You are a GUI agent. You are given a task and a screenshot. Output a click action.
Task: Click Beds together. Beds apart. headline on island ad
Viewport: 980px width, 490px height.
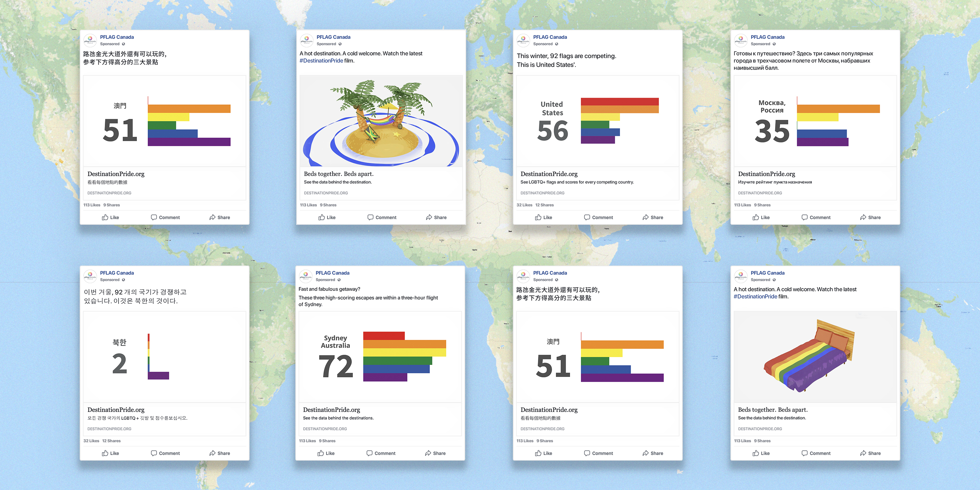coord(338,174)
